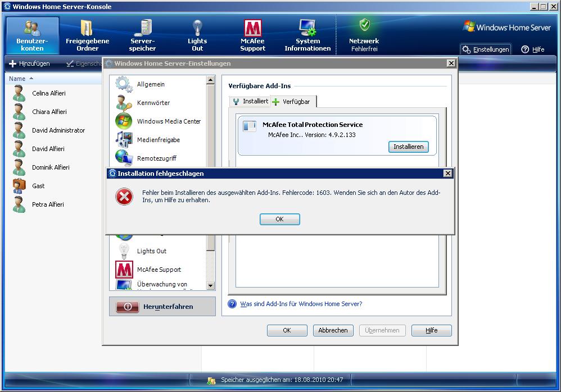Select the Windows Media Center icon
This screenshot has height=392, width=561.
click(x=124, y=121)
